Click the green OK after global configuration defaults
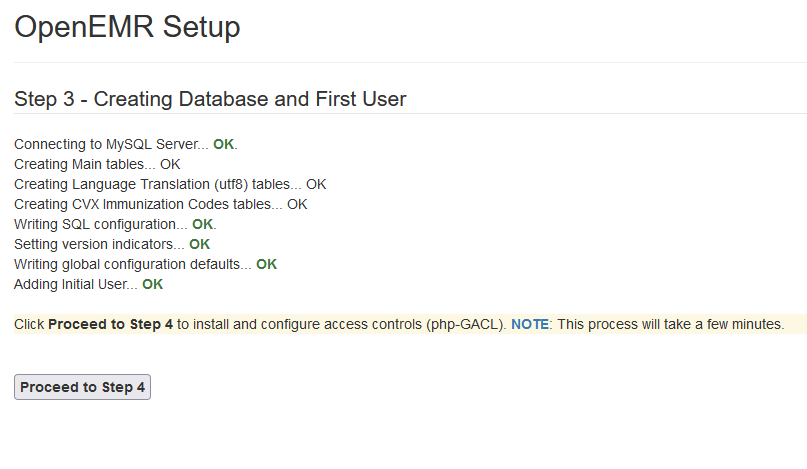 pos(266,264)
